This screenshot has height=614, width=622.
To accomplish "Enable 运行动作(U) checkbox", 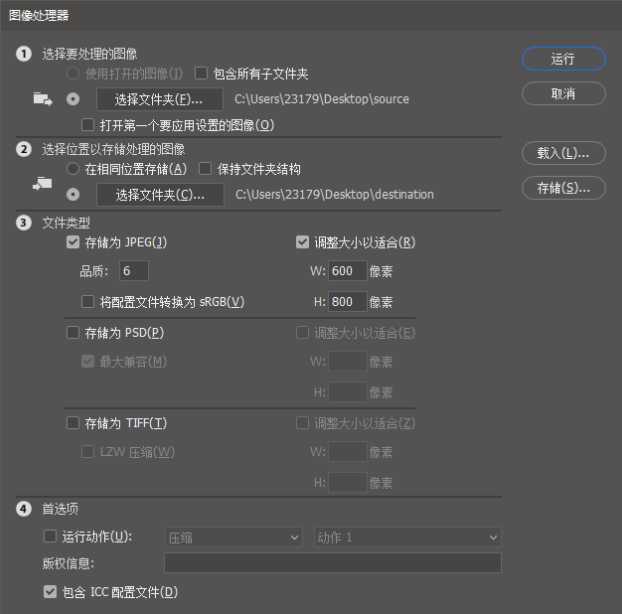I will pyautogui.click(x=50, y=536).
